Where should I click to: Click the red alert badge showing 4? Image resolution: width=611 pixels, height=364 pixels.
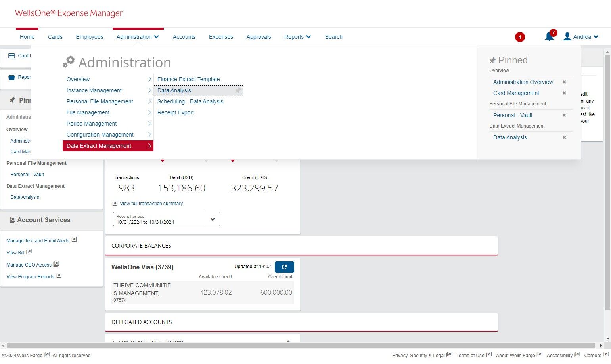click(x=520, y=37)
